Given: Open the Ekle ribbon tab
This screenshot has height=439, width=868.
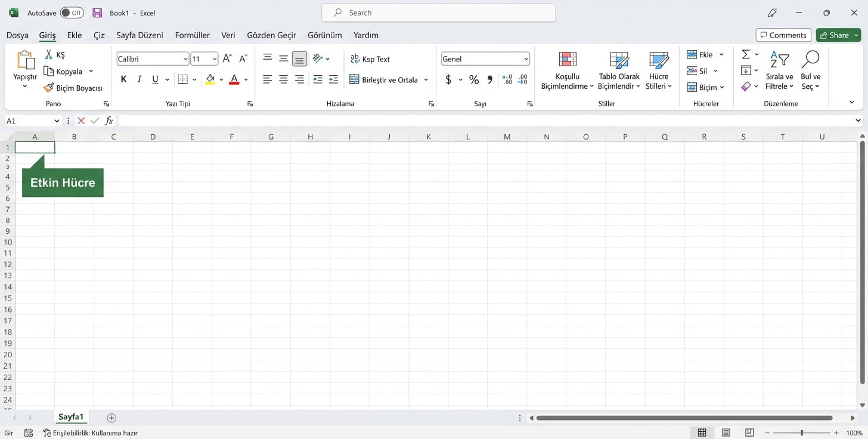Looking at the screenshot, I should click(x=75, y=35).
